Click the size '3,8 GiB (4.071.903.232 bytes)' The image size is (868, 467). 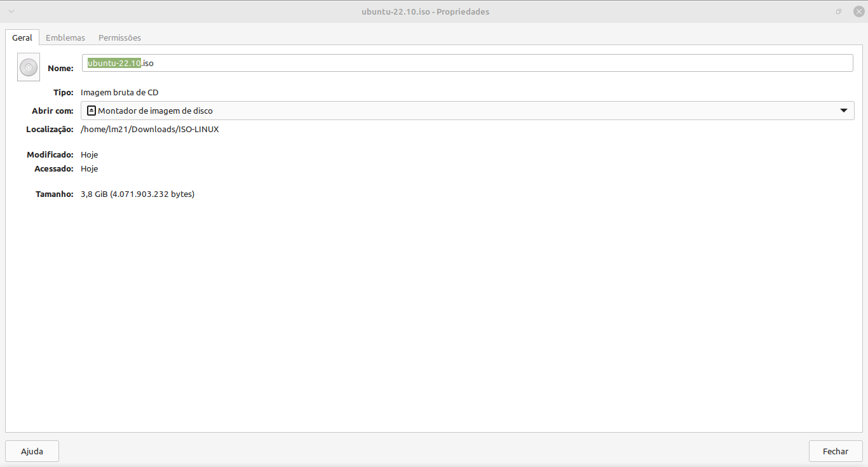[x=137, y=194]
